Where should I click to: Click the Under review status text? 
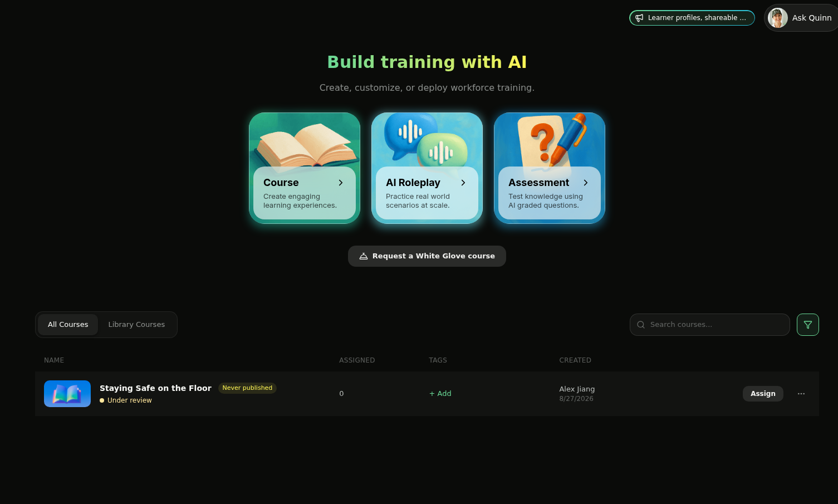(129, 400)
